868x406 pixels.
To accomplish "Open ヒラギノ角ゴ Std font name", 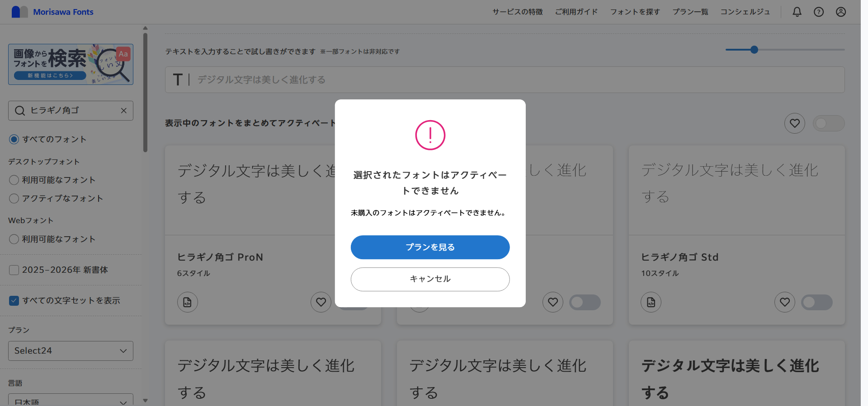I will pyautogui.click(x=679, y=257).
